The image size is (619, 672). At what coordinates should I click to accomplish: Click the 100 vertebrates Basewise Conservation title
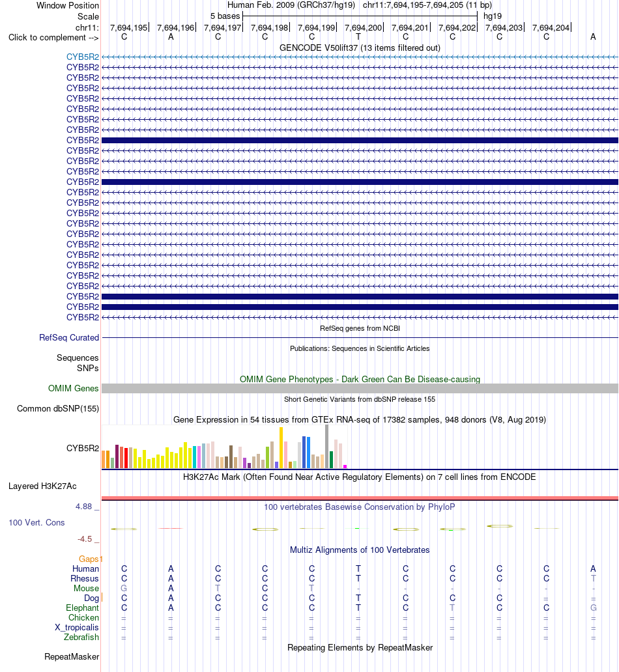coord(360,507)
